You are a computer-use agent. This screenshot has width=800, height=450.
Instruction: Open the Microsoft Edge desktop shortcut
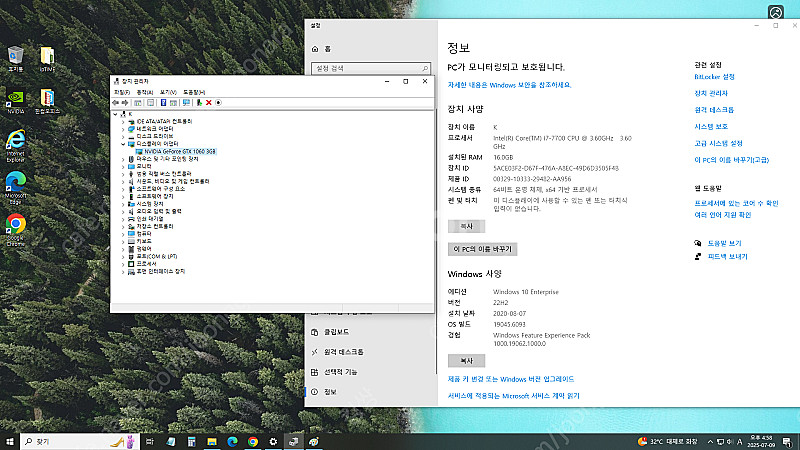coord(15,188)
